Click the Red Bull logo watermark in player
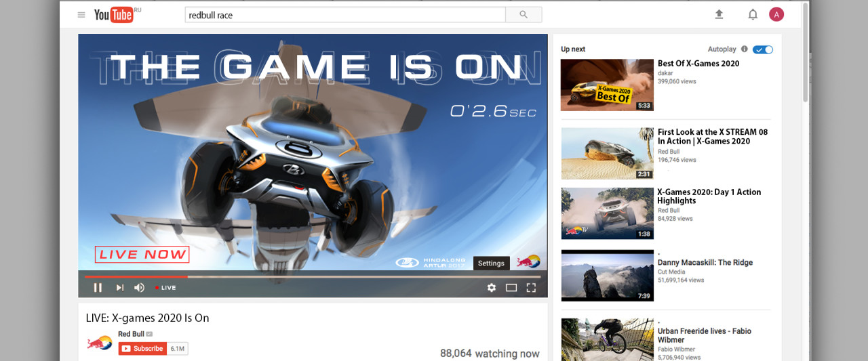Viewport: 868px width, 361px height. 528,261
